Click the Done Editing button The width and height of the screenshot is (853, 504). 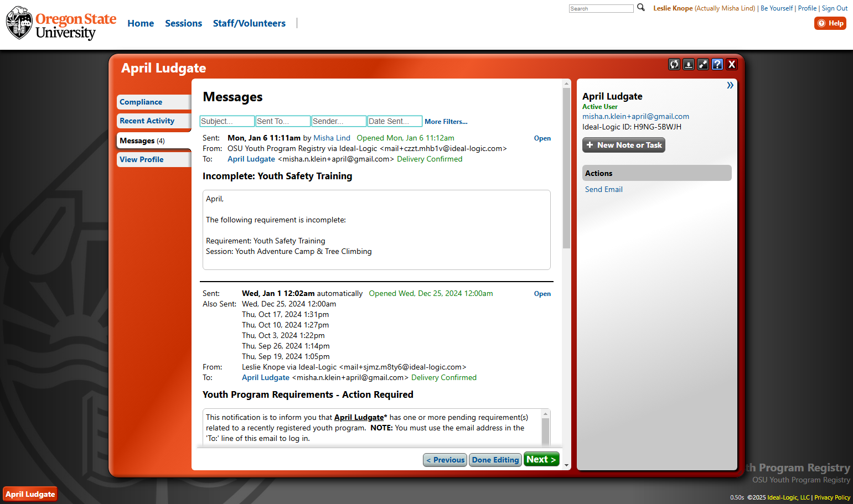click(495, 460)
